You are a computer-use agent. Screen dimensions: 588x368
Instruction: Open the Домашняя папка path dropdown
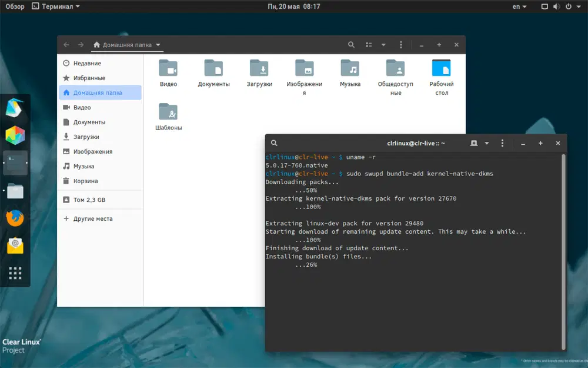point(159,45)
